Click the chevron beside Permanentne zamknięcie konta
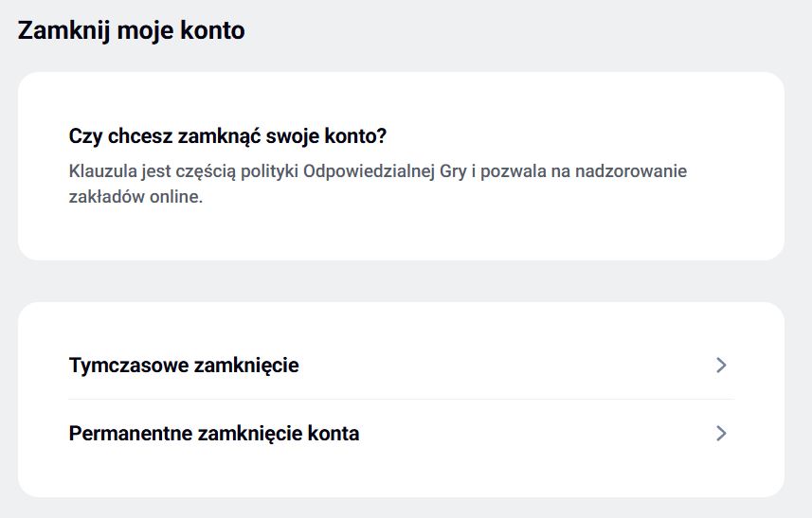The height and width of the screenshot is (518, 812). [x=721, y=434]
